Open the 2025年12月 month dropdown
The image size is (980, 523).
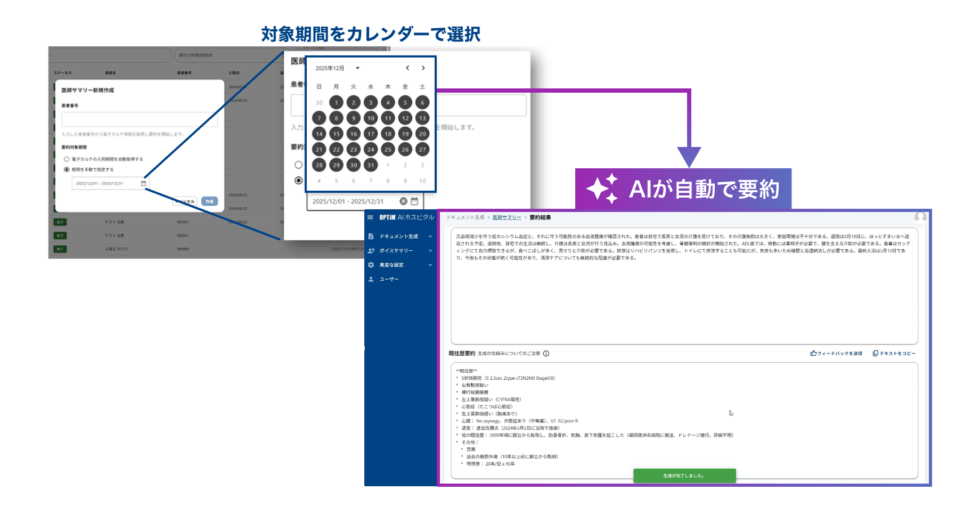357,68
